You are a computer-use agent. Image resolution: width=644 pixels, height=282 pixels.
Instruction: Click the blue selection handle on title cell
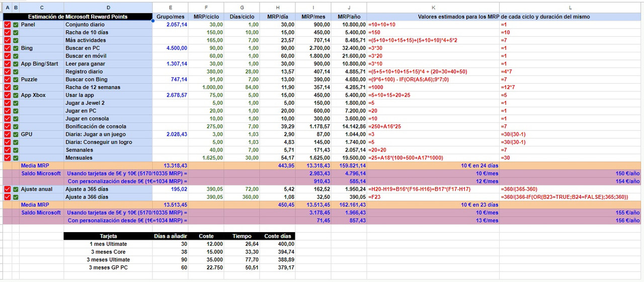153,21
